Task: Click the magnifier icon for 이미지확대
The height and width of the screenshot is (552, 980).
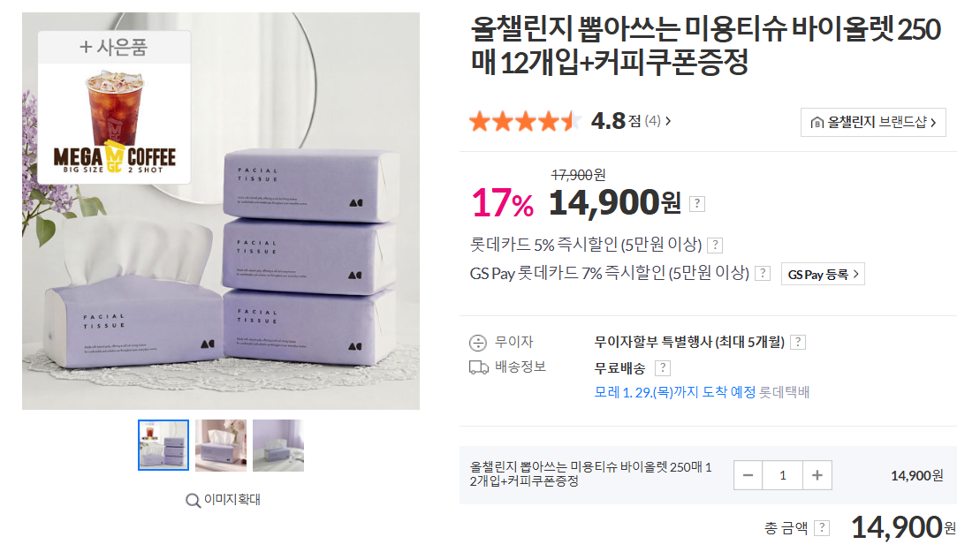Action: 193,501
